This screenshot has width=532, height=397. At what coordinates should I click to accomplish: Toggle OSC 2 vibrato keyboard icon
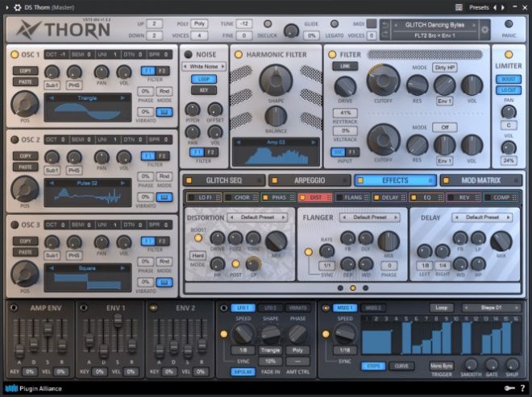point(164,197)
